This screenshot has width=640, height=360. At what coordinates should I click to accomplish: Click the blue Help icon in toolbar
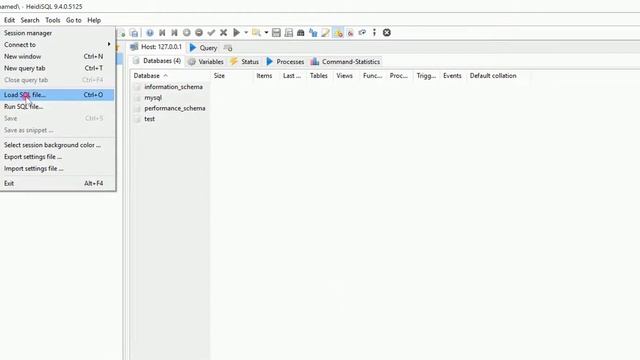(x=150, y=33)
